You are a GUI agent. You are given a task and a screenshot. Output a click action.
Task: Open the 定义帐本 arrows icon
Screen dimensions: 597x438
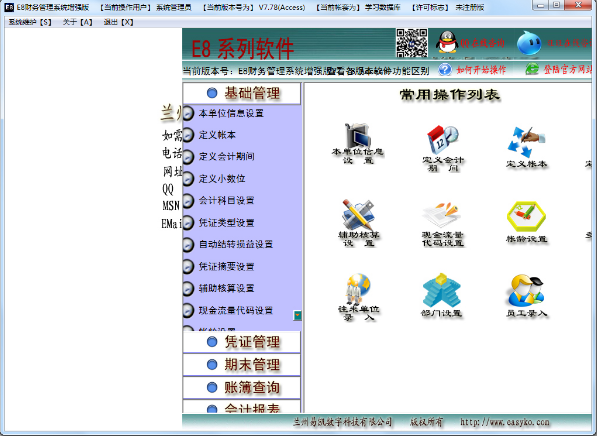527,147
